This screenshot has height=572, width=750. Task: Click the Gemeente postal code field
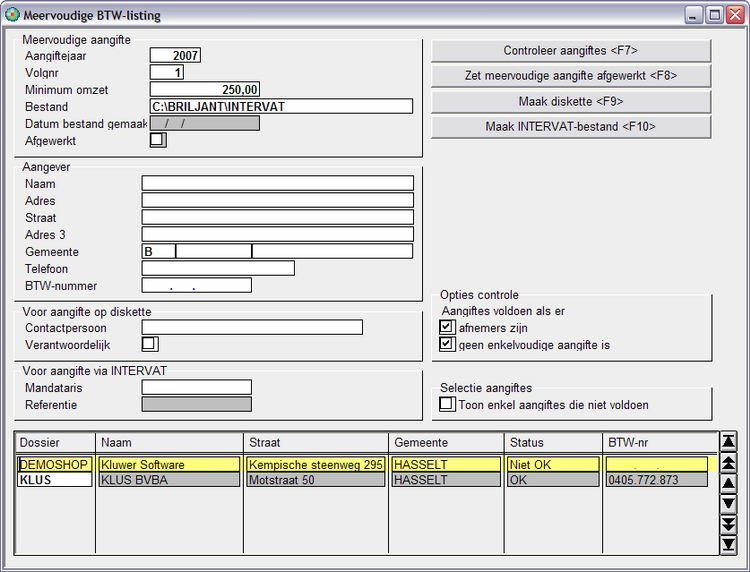tap(214, 251)
